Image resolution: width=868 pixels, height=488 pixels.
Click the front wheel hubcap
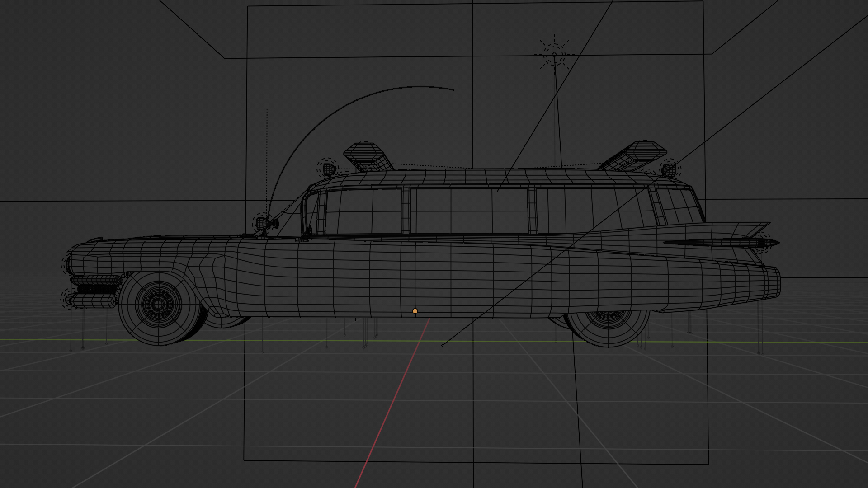[x=158, y=305]
